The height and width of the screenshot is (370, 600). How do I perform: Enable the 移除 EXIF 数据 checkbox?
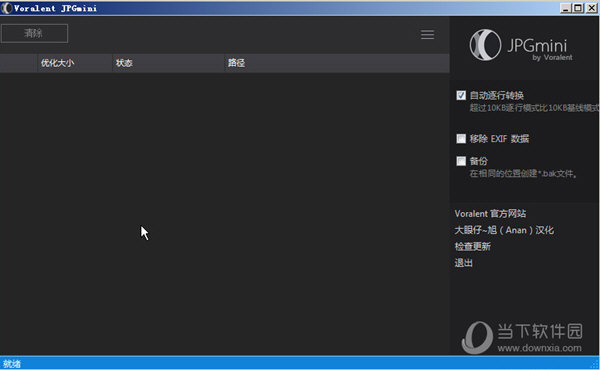tap(461, 138)
